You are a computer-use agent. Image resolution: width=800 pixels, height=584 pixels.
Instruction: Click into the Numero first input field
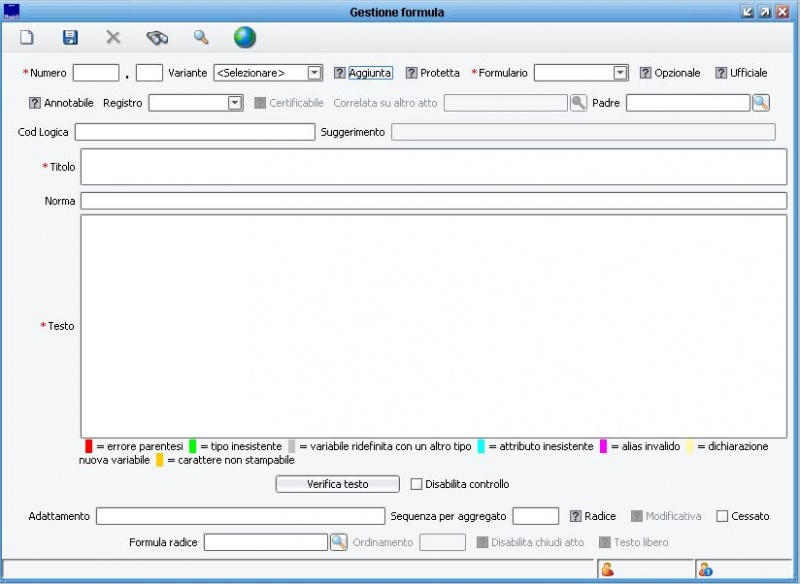coord(96,73)
